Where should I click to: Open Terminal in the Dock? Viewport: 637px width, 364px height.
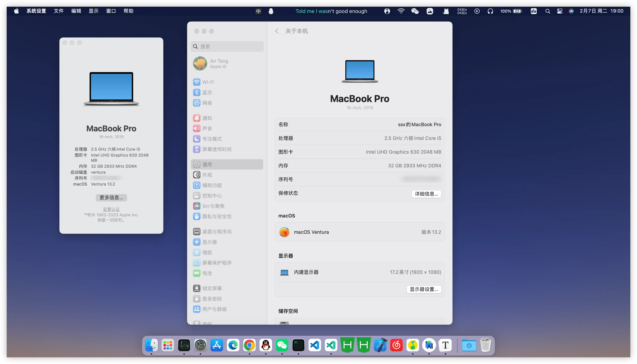coord(298,345)
